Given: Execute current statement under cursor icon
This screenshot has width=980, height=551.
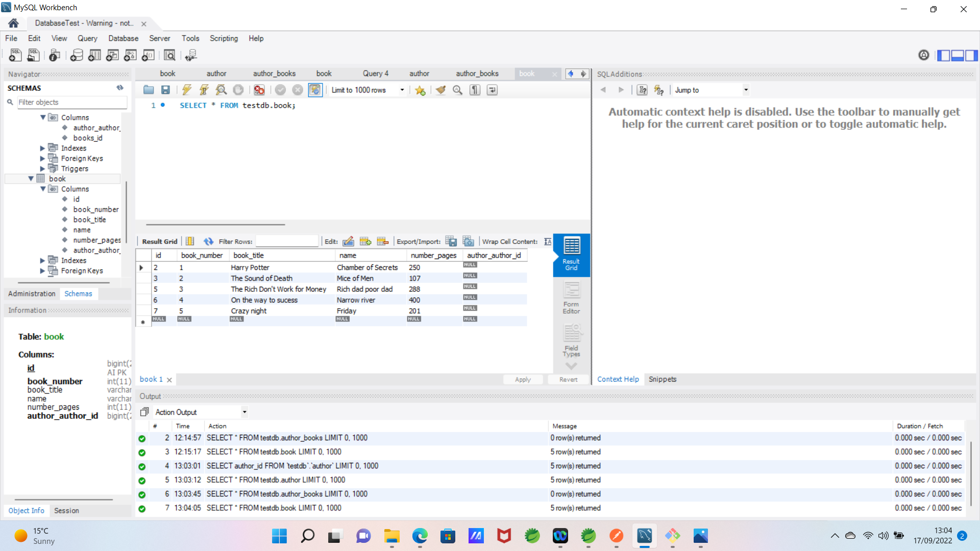Looking at the screenshot, I should [204, 90].
